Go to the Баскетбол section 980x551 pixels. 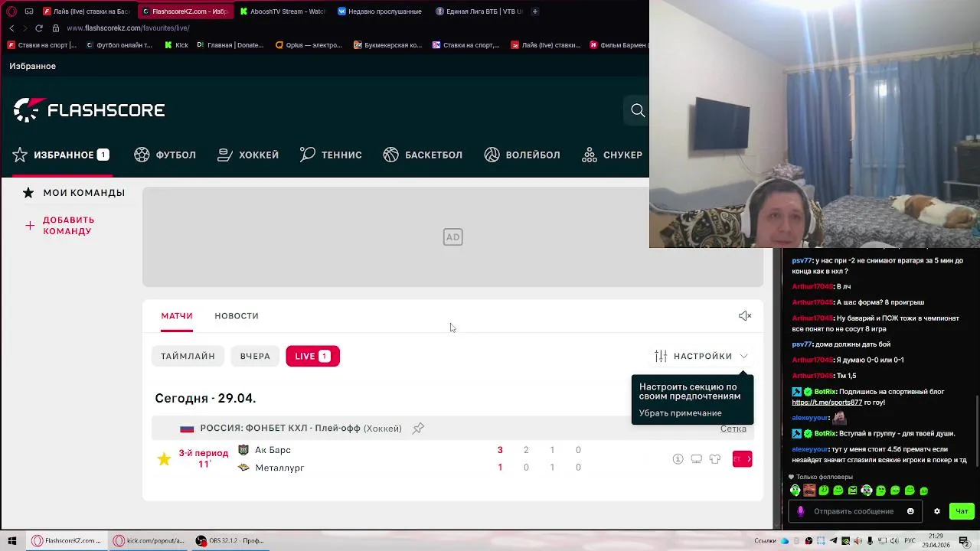click(x=423, y=155)
